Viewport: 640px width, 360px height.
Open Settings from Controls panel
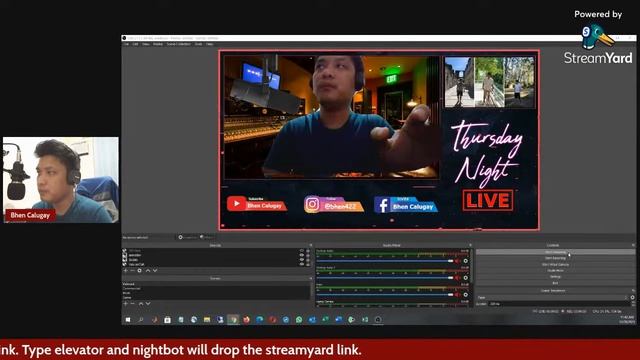(x=556, y=277)
